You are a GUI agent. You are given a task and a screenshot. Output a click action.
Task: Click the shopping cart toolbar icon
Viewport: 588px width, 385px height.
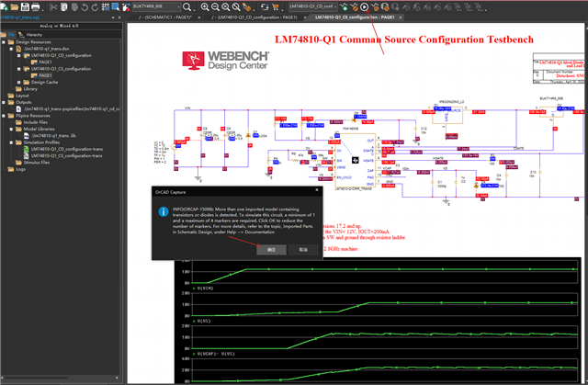point(276,6)
